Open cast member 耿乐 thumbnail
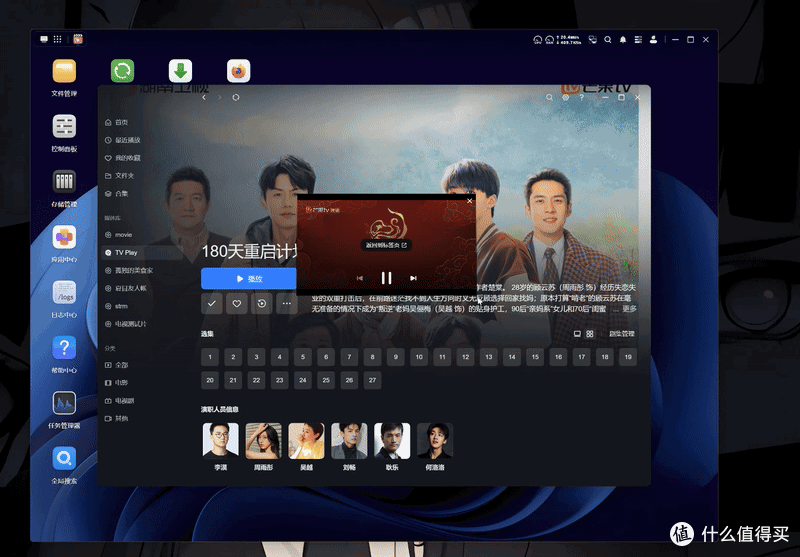This screenshot has height=557, width=800. [x=392, y=441]
